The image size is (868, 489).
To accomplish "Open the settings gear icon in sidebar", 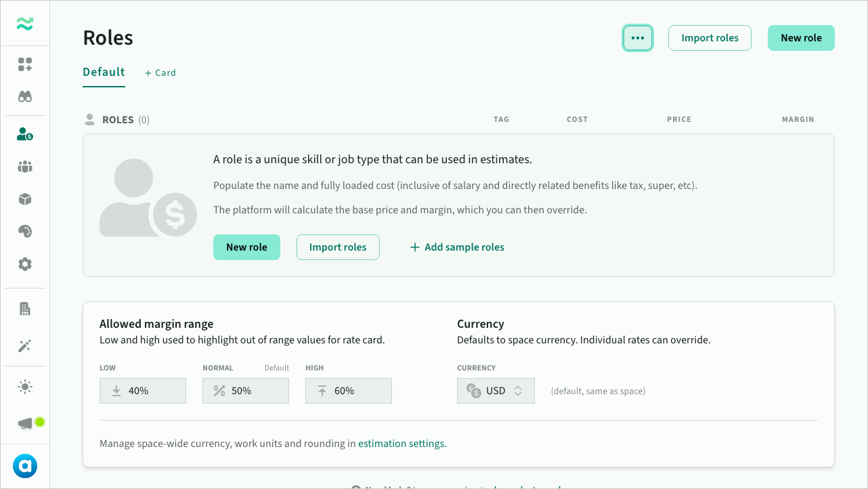I will 25,264.
